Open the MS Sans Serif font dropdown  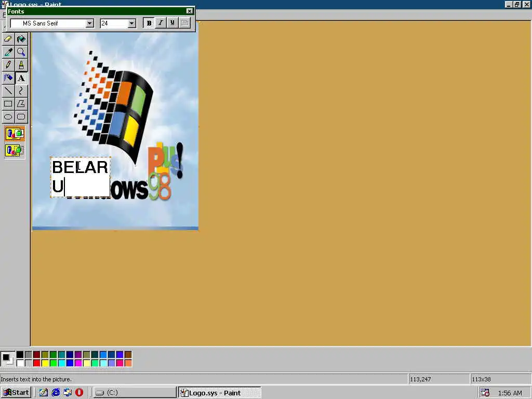(89, 23)
